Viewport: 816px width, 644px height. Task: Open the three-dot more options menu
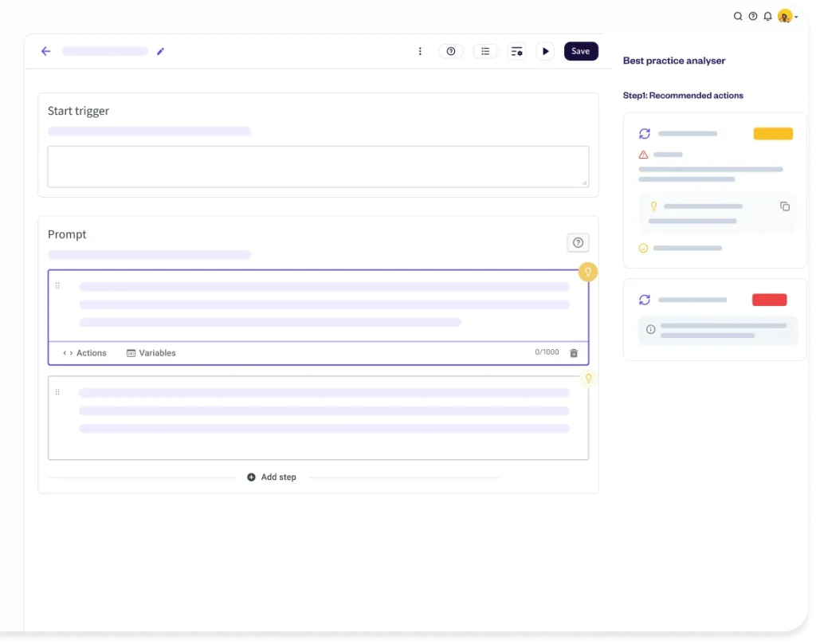(420, 51)
